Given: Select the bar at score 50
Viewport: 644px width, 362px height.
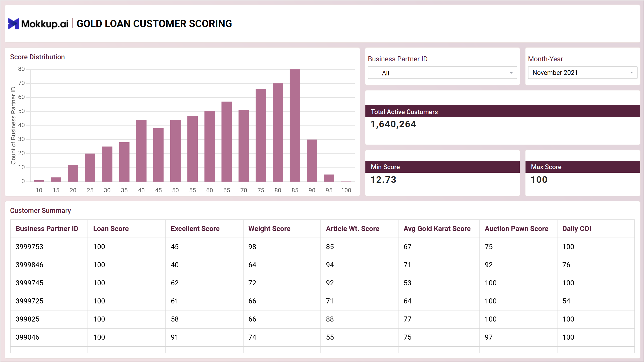Looking at the screenshot, I should (175, 151).
